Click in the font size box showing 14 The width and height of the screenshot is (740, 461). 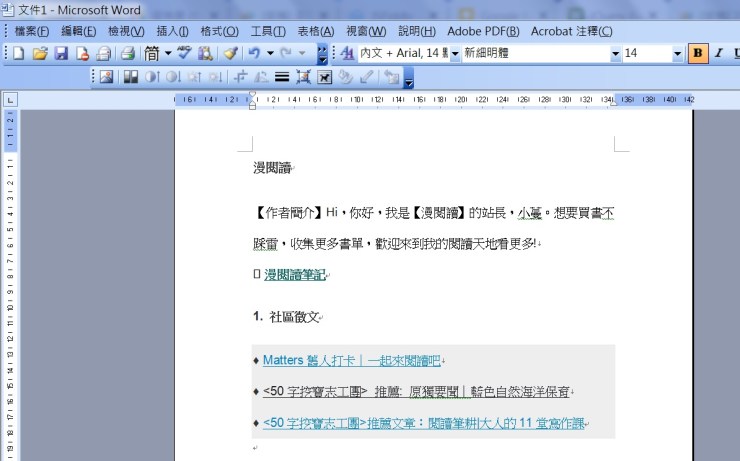(x=648, y=53)
